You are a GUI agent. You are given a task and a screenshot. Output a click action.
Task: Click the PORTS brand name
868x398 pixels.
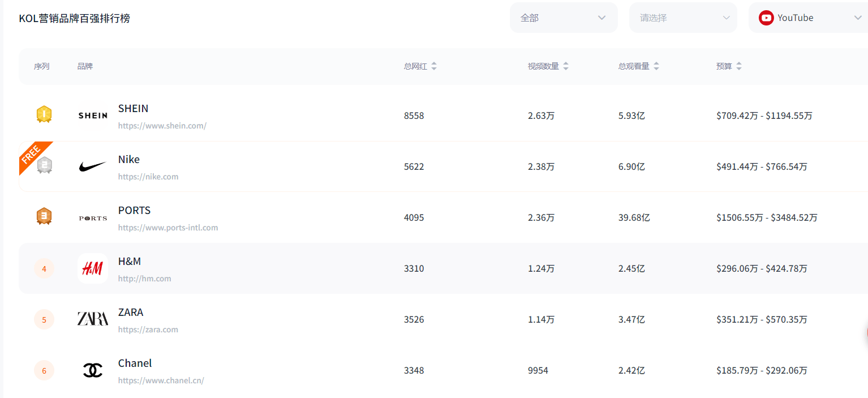[x=134, y=210]
